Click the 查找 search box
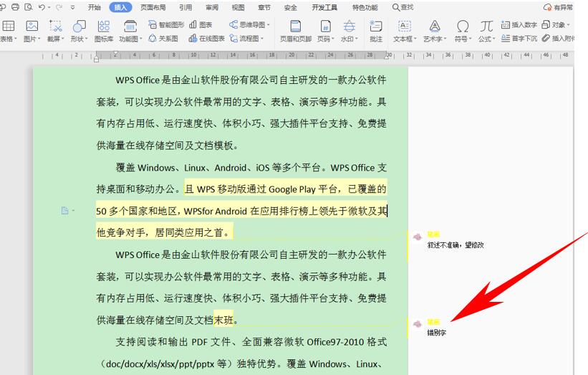Image resolution: width=588 pixels, height=375 pixels. point(403,7)
